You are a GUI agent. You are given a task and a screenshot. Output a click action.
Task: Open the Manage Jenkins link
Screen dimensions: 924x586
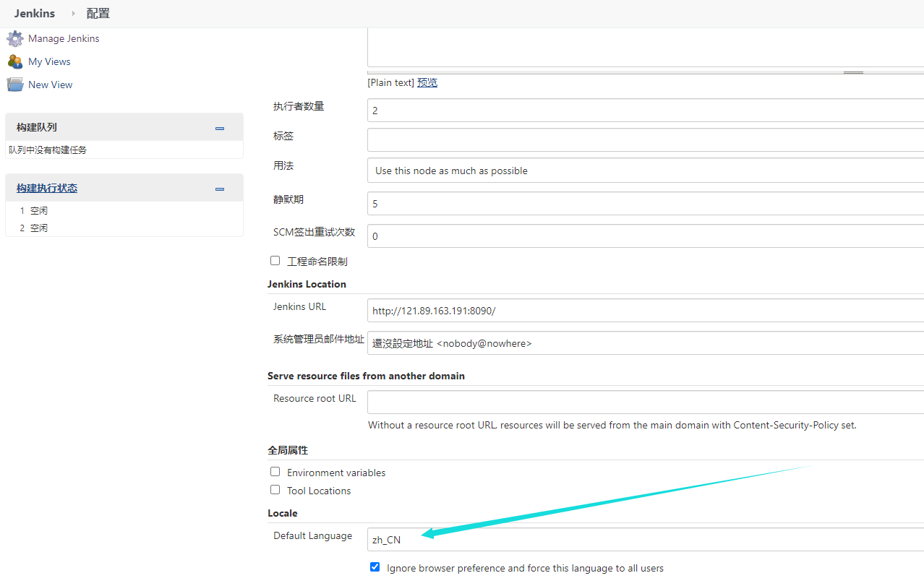(x=64, y=39)
